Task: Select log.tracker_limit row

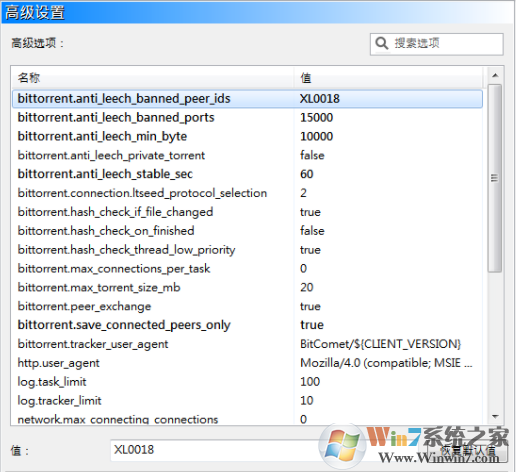Action: click(247, 400)
